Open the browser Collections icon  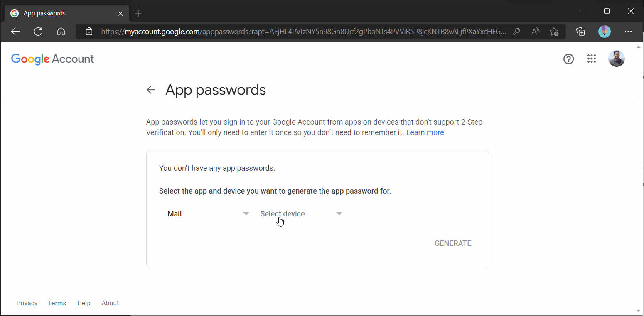580,32
